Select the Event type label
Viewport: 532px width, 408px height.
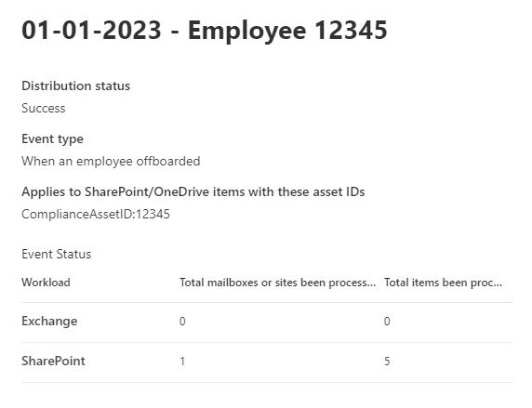pyautogui.click(x=53, y=139)
